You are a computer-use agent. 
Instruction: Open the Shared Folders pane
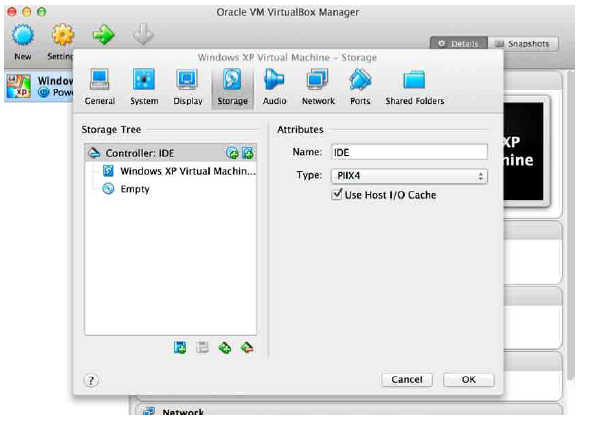coord(414,87)
